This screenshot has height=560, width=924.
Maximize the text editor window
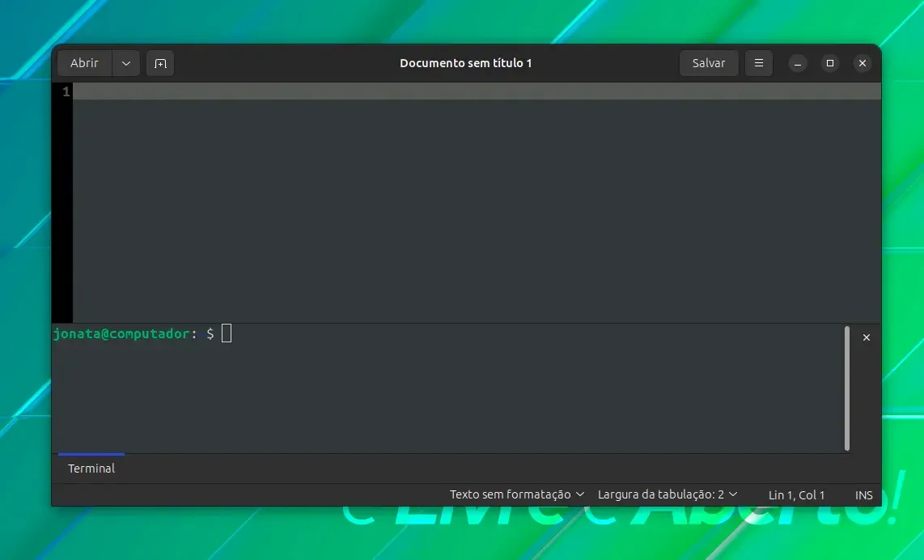coord(829,63)
